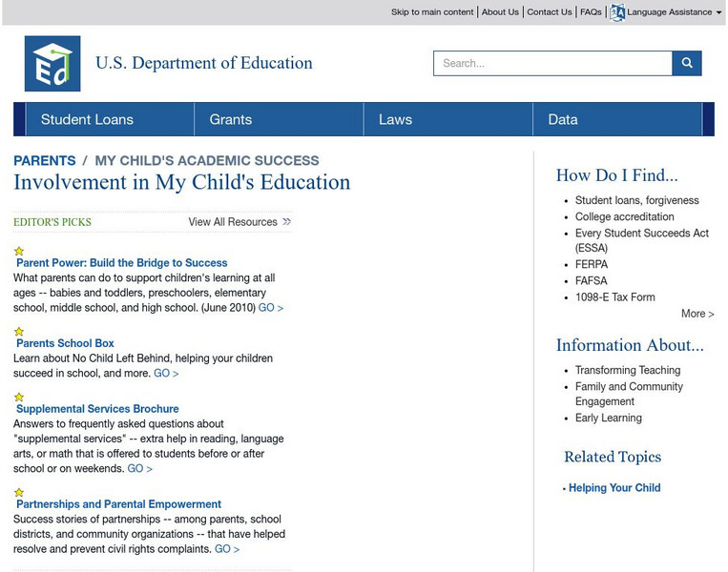This screenshot has height=572, width=728.
Task: Click the magnifying glass search button
Action: coord(687,63)
